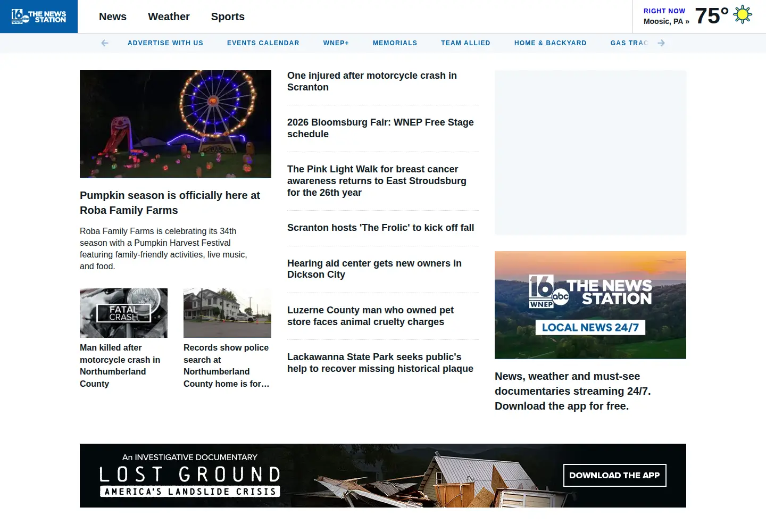
Task: Click the sunny weather icon
Action: pos(743,15)
